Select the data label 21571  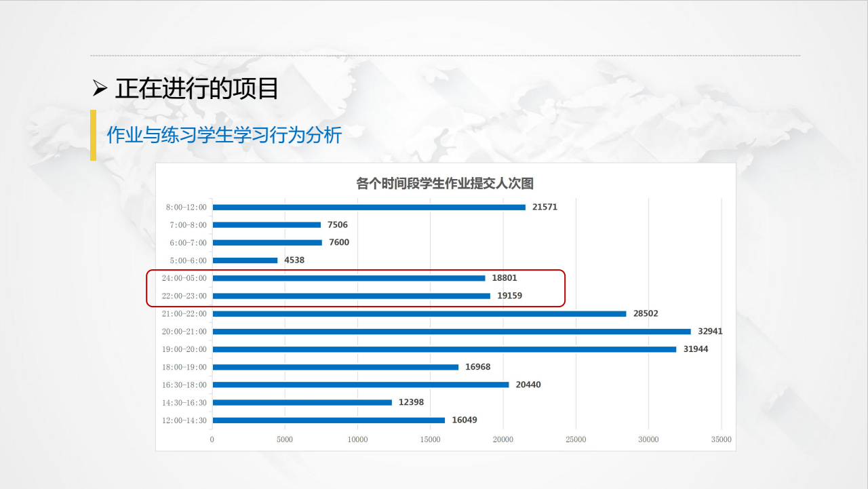(x=545, y=207)
